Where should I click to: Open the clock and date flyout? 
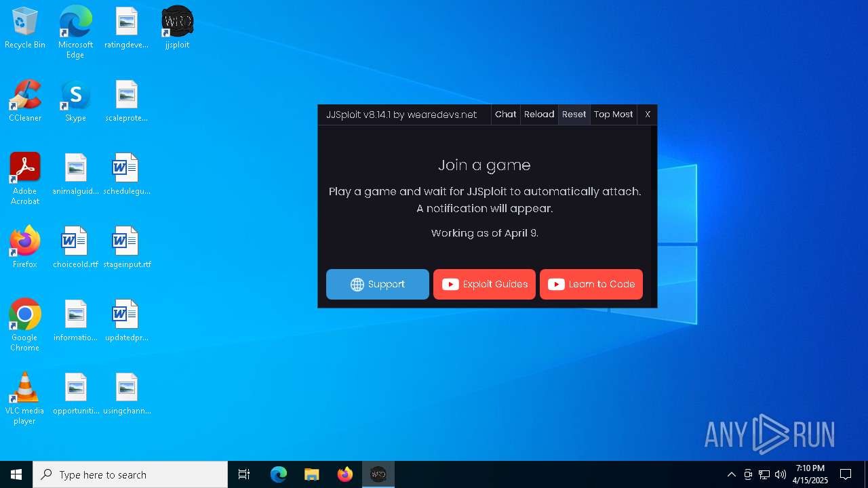click(810, 474)
